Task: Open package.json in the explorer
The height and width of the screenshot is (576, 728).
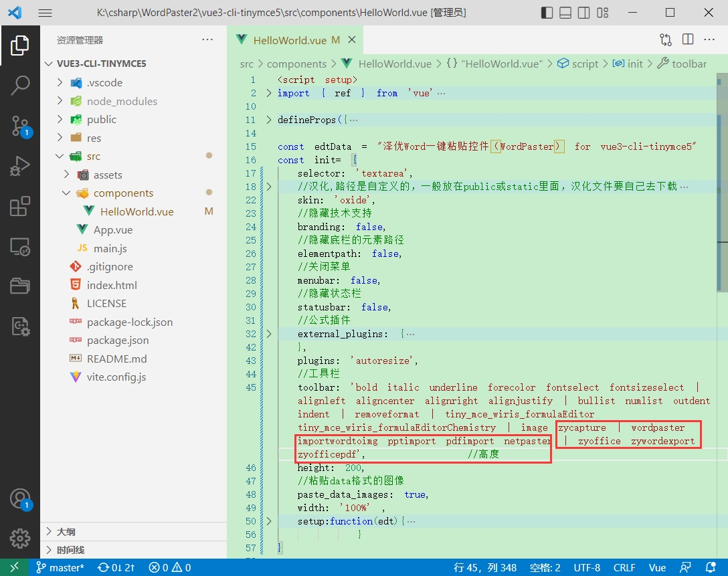Action: (118, 340)
